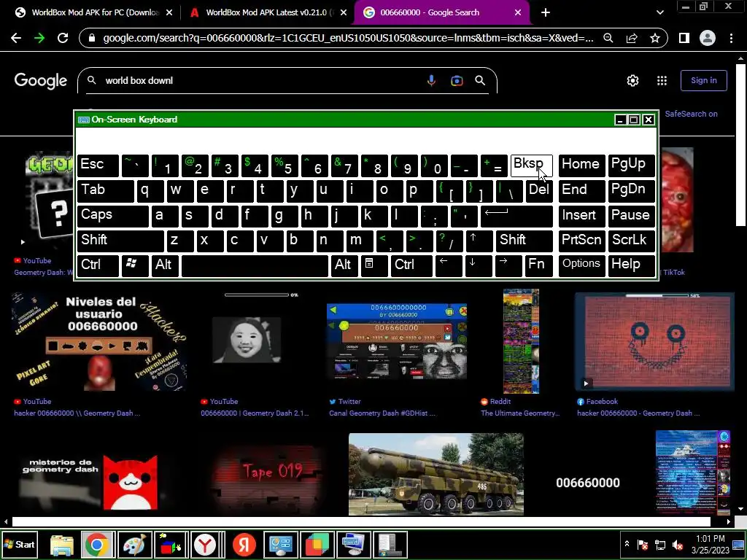The image size is (747, 560).
Task: Toggle right Shift key on keyboard
Action: coord(524,241)
